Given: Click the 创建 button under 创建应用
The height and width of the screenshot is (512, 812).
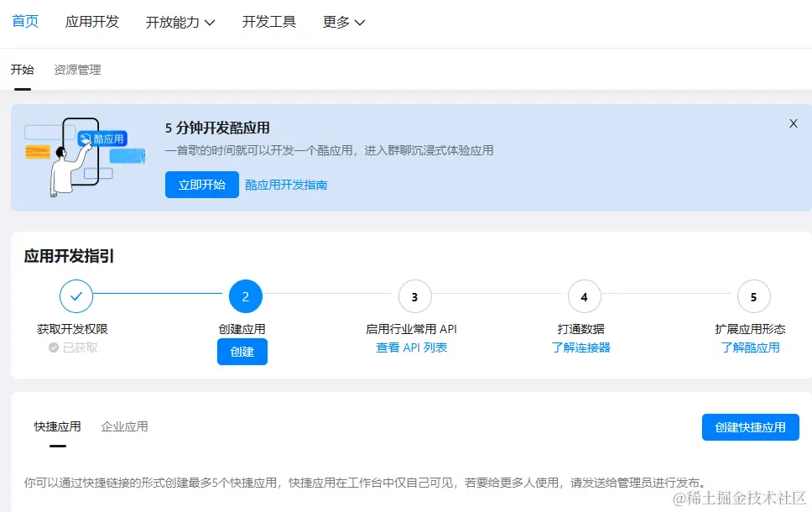Looking at the screenshot, I should click(x=242, y=352).
